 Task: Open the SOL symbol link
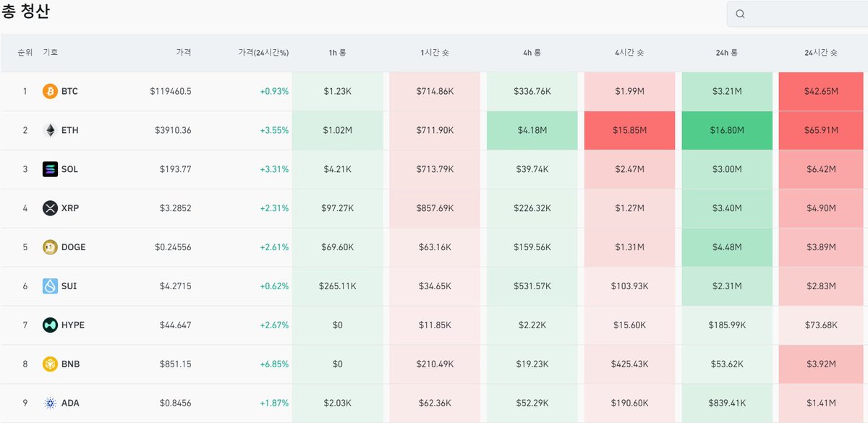point(70,170)
